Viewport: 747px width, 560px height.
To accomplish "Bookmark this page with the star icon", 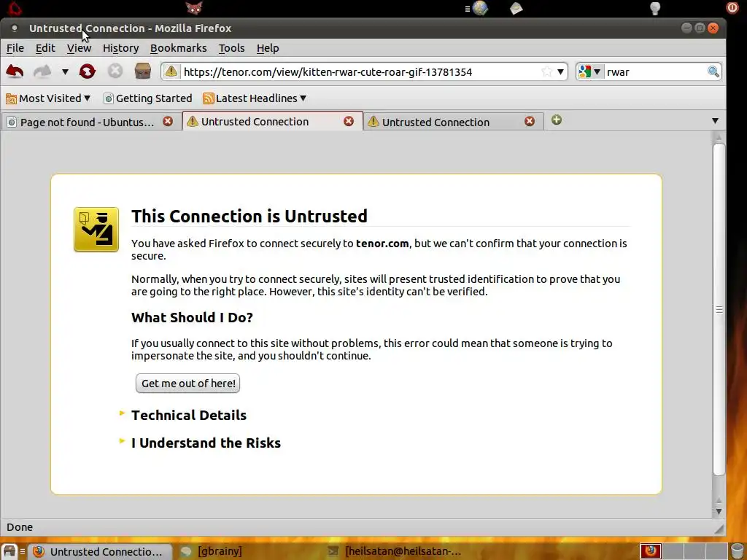I will click(546, 72).
